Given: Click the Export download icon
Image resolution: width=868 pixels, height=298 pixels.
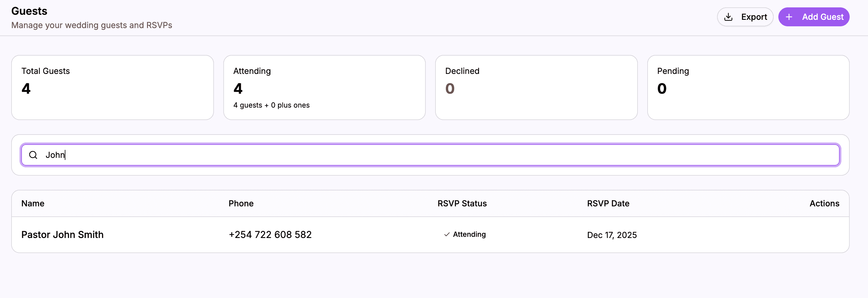Looking at the screenshot, I should [728, 17].
